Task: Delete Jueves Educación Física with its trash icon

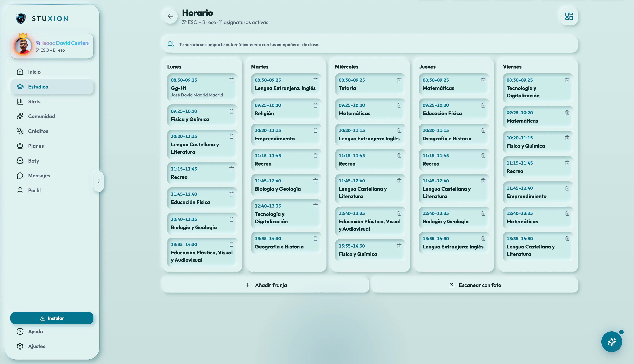Action: 483,105
